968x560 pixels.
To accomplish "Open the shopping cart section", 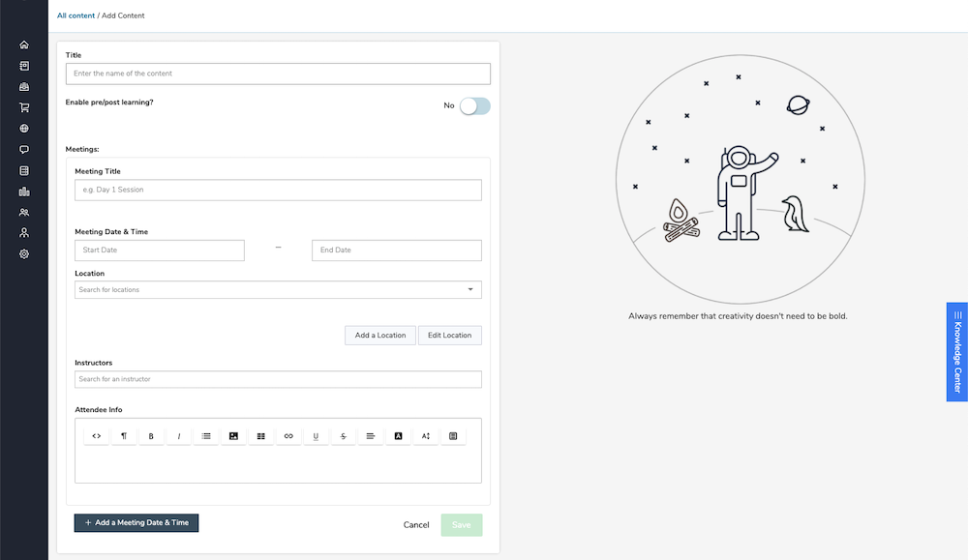I will pyautogui.click(x=23, y=107).
